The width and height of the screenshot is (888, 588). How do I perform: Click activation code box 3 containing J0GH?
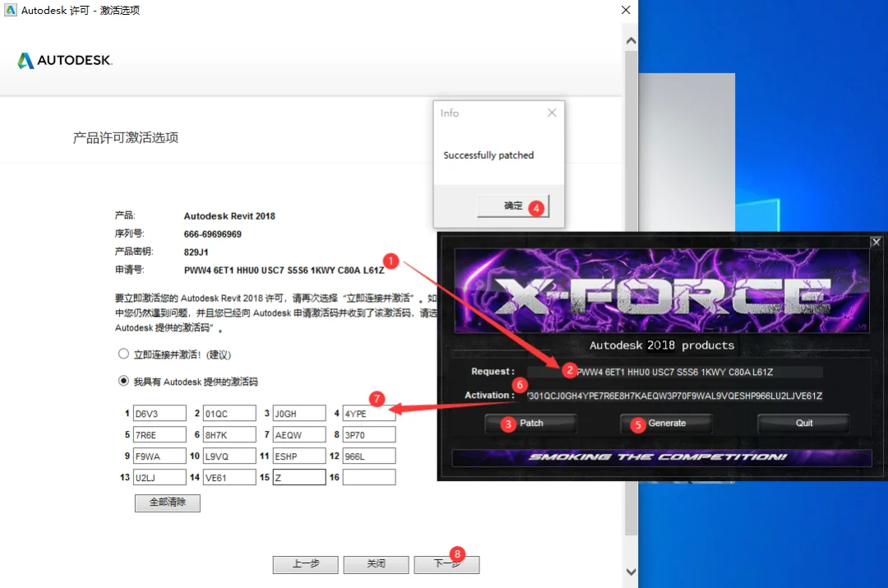tap(299, 414)
